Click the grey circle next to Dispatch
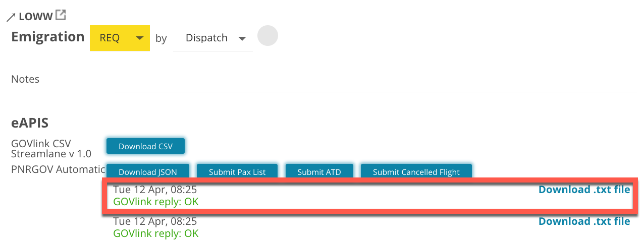The image size is (644, 242). click(267, 36)
